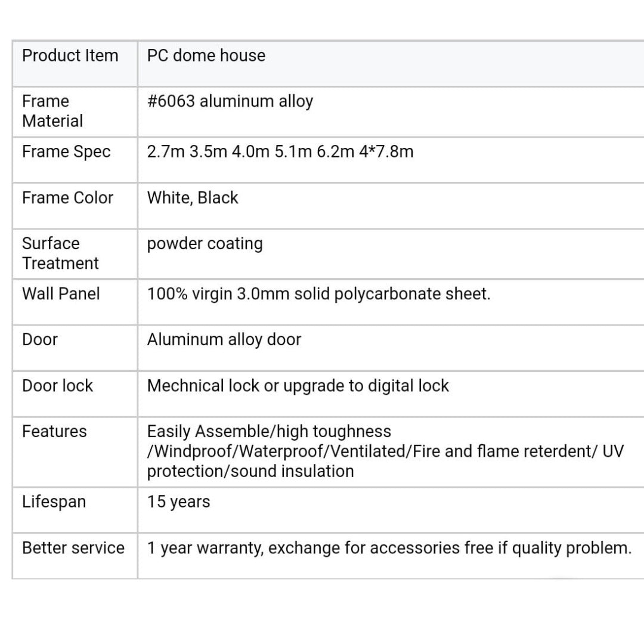
Task: Select the "powder coating" text
Action: pos(205,244)
